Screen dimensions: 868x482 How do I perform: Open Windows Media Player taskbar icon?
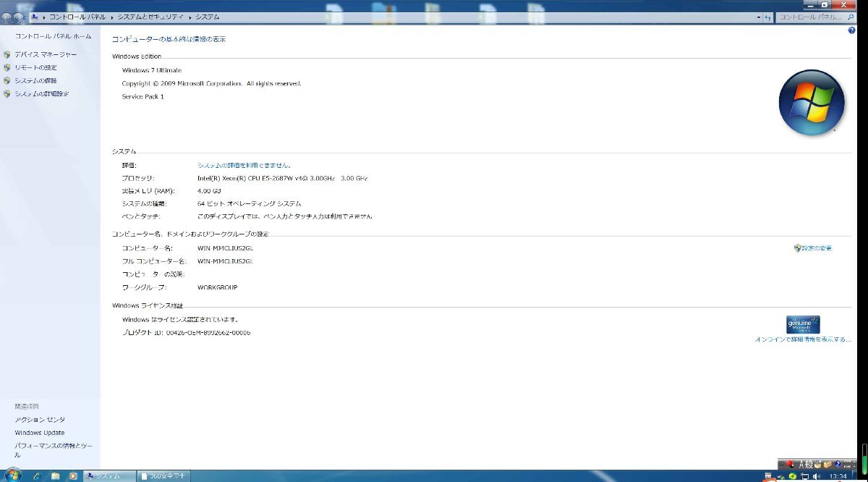coord(73,475)
